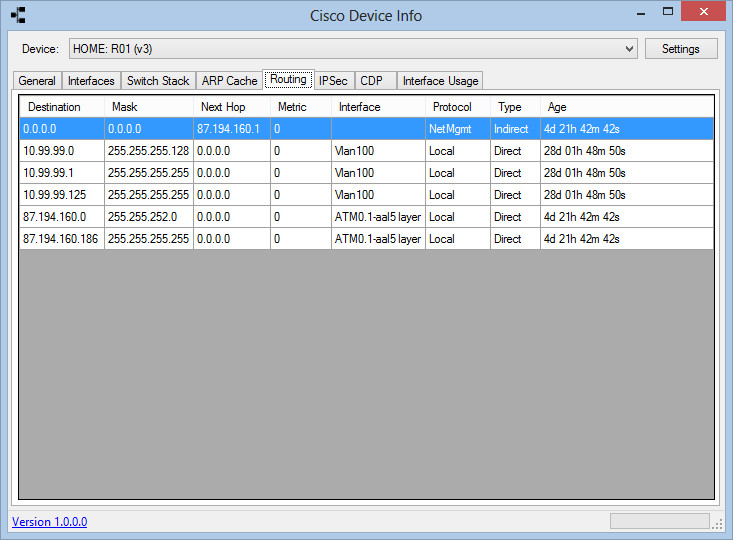Open the Switch Stack tab
Image resolution: width=733 pixels, height=540 pixels.
point(158,81)
